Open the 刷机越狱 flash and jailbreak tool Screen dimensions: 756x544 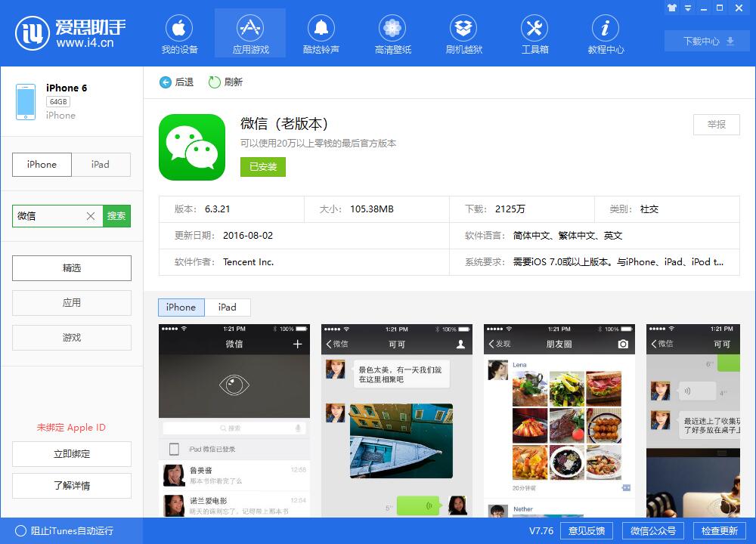coord(463,33)
